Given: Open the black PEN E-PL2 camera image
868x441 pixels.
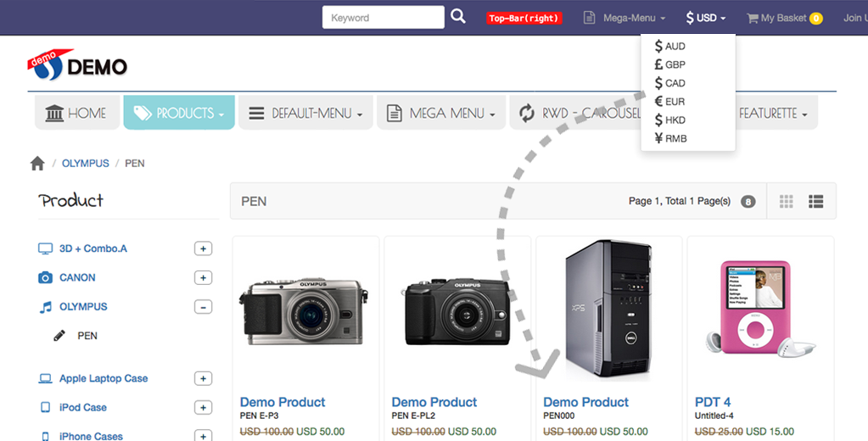Looking at the screenshot, I should [x=455, y=311].
